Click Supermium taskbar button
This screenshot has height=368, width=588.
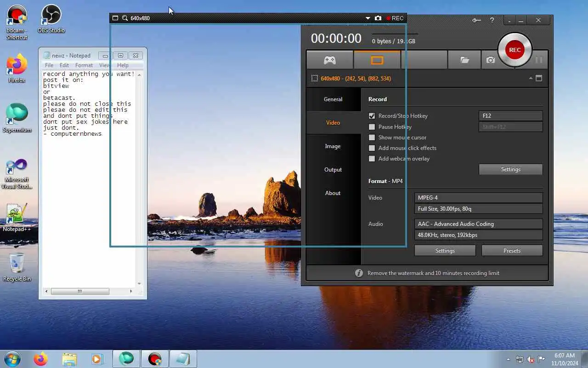click(126, 359)
